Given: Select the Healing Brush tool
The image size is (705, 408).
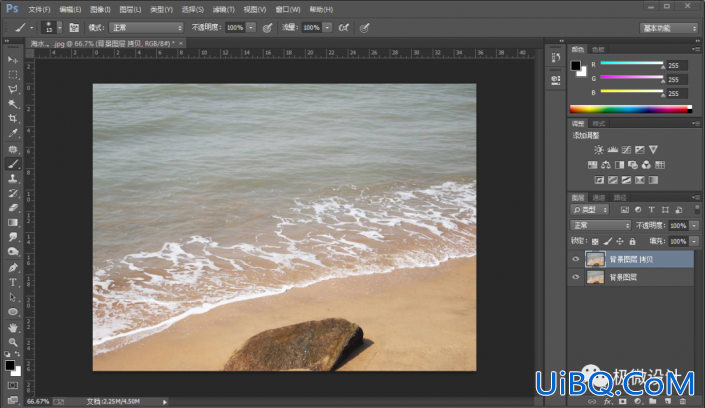Looking at the screenshot, I should point(13,149).
